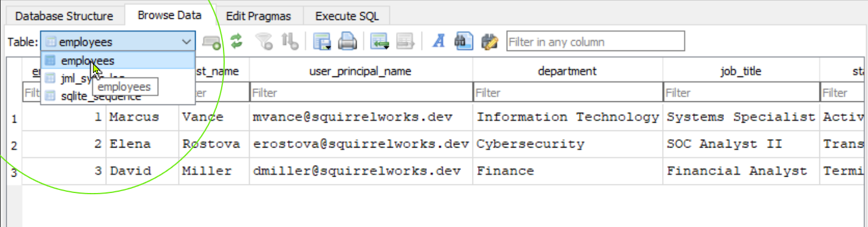Clear all filters using the funnel icon

click(x=264, y=41)
